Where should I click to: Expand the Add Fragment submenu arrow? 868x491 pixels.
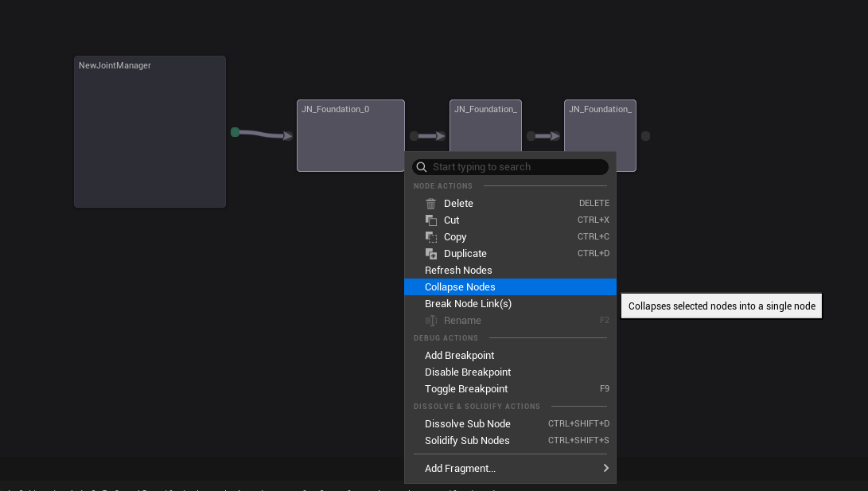point(605,468)
